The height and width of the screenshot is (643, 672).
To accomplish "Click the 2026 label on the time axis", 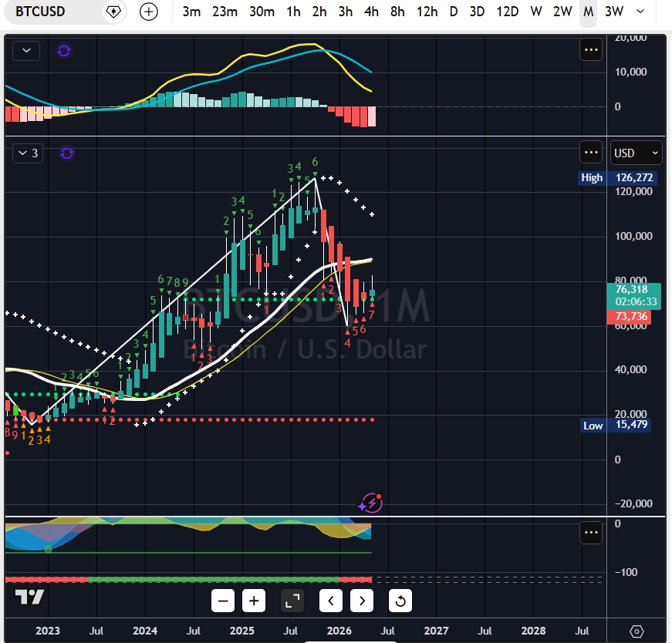I will (339, 631).
